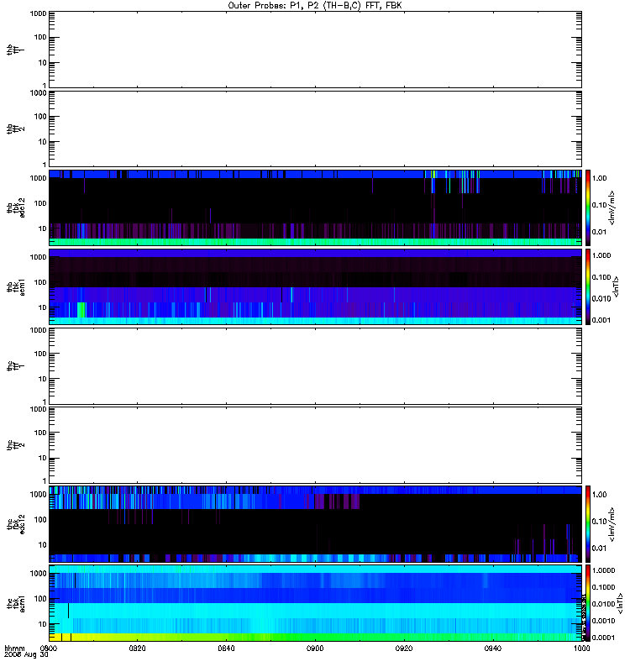This screenshot has width=630, height=672.
Task: Click the thc fbk scm1 spectrogram panel
Action: (x=316, y=603)
